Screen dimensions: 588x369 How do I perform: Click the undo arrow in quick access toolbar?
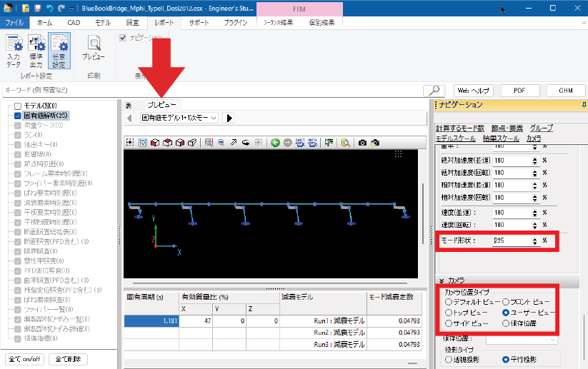point(49,8)
